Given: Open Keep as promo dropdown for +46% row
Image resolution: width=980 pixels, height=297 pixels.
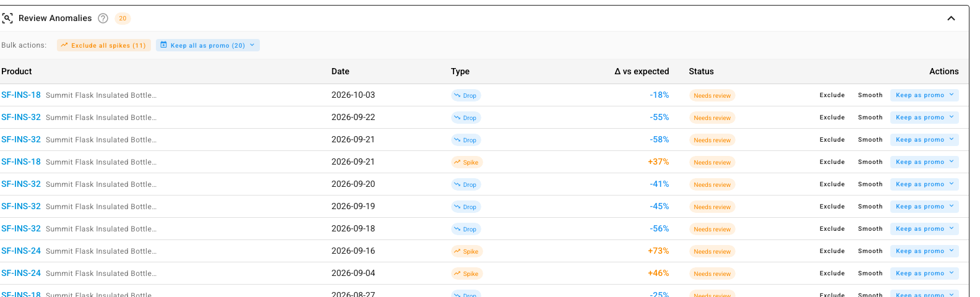Looking at the screenshot, I should tap(924, 273).
